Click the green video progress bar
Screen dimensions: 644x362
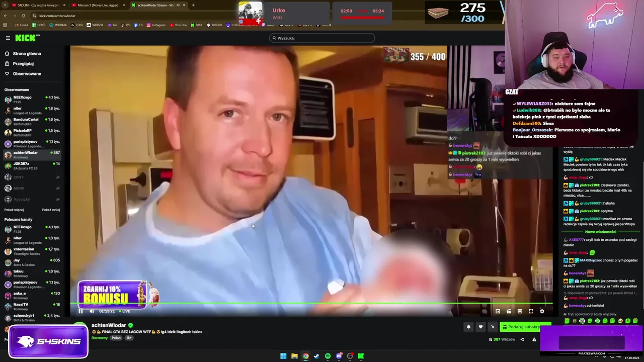[x=312, y=303]
